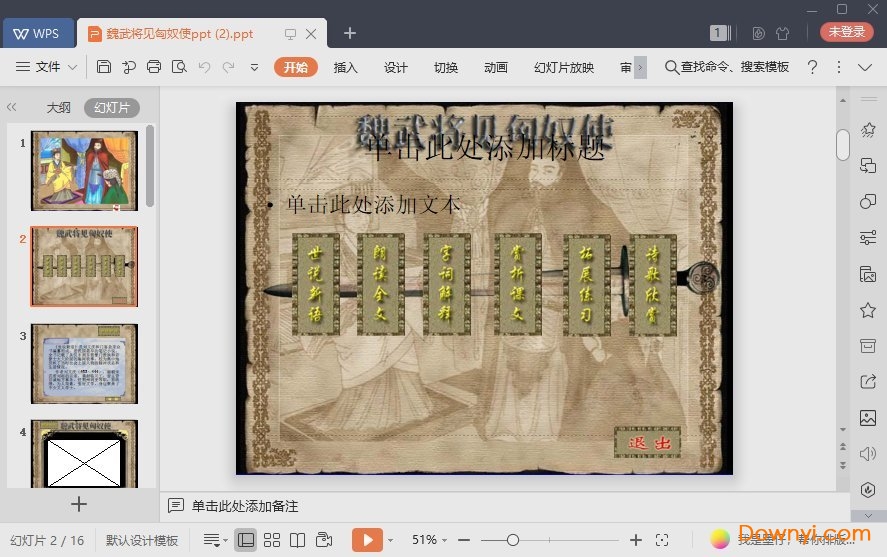The height and width of the screenshot is (557, 887).
Task: Switch to Slide Sorter view
Action: point(272,540)
